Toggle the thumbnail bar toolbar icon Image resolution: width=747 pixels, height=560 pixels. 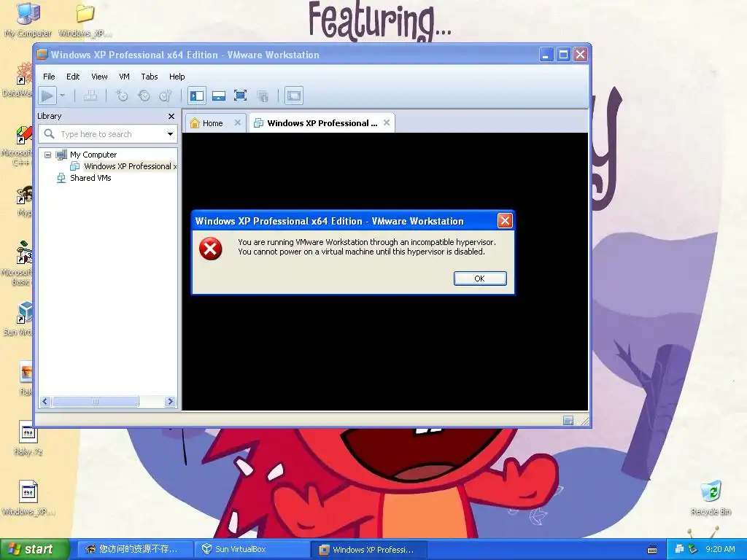pos(219,96)
